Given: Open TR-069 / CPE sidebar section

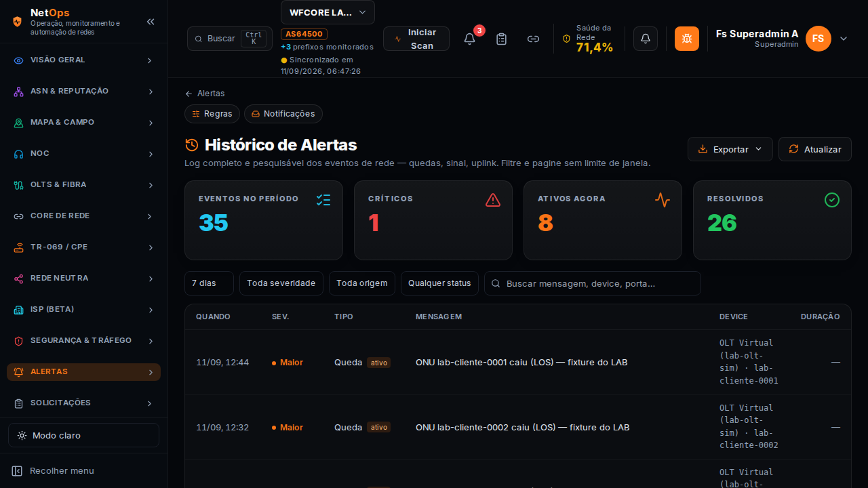Looking at the screenshot, I should pos(83,247).
